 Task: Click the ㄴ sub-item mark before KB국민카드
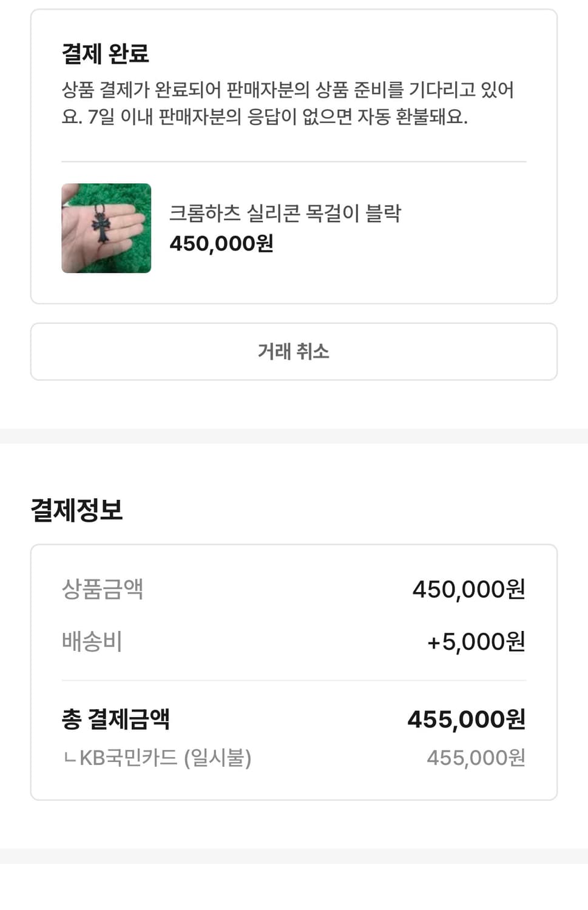(70, 758)
